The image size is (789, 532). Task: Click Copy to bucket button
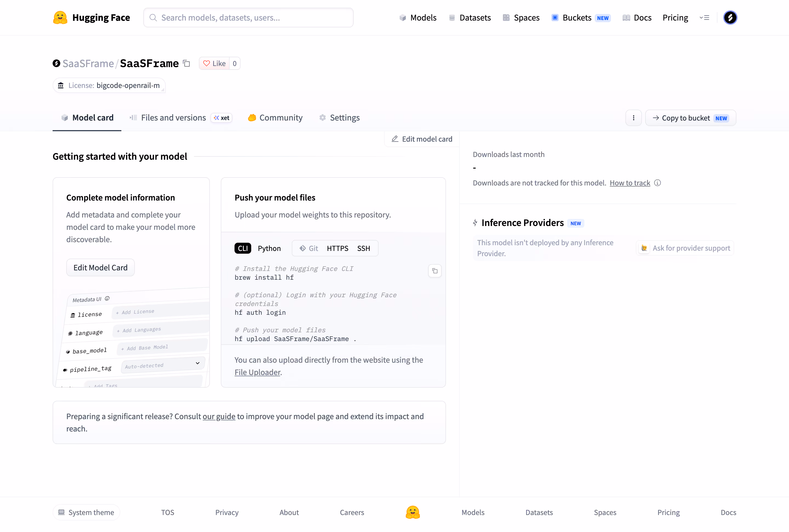[691, 118]
